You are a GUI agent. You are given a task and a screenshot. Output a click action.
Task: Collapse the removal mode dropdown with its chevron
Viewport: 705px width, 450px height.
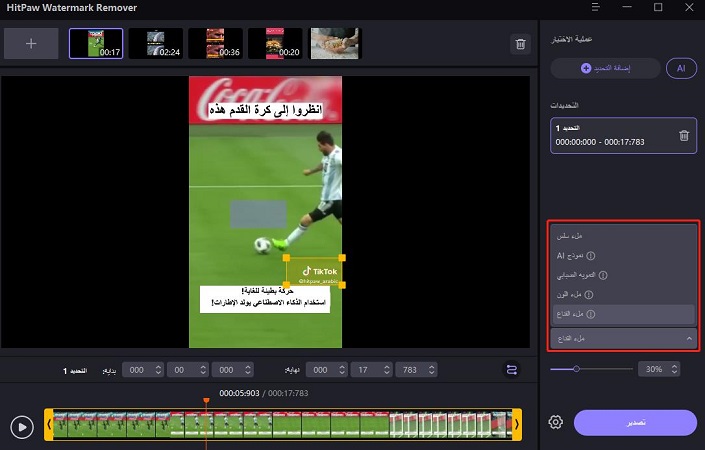689,339
